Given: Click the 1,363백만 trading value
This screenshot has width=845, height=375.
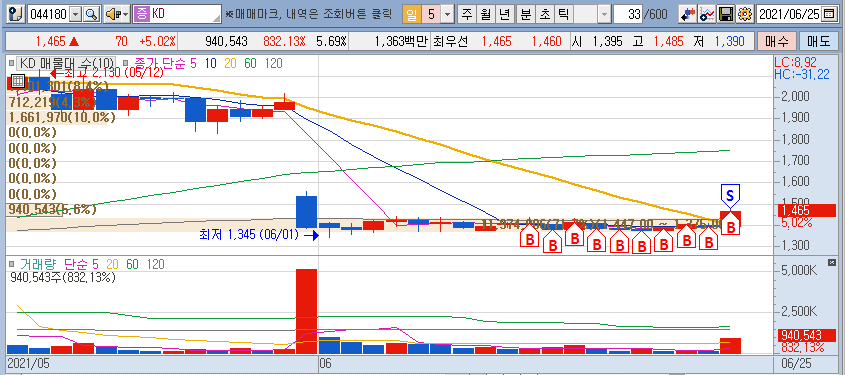Looking at the screenshot, I should tap(401, 41).
